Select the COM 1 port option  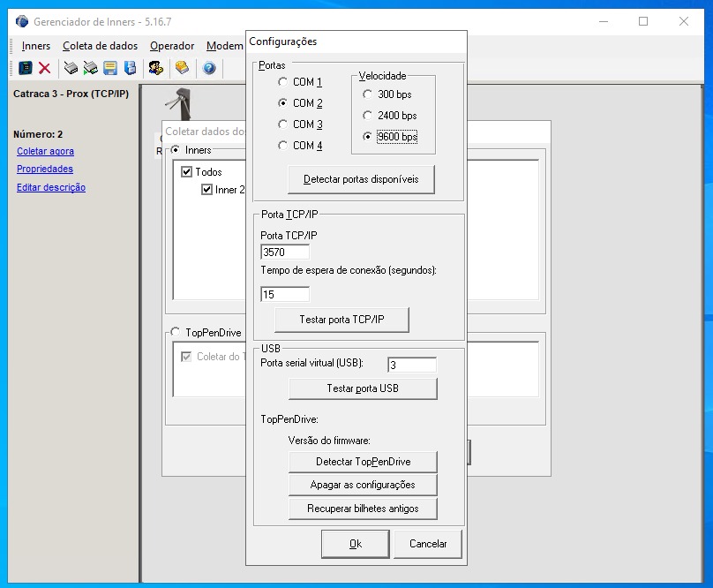tap(283, 82)
